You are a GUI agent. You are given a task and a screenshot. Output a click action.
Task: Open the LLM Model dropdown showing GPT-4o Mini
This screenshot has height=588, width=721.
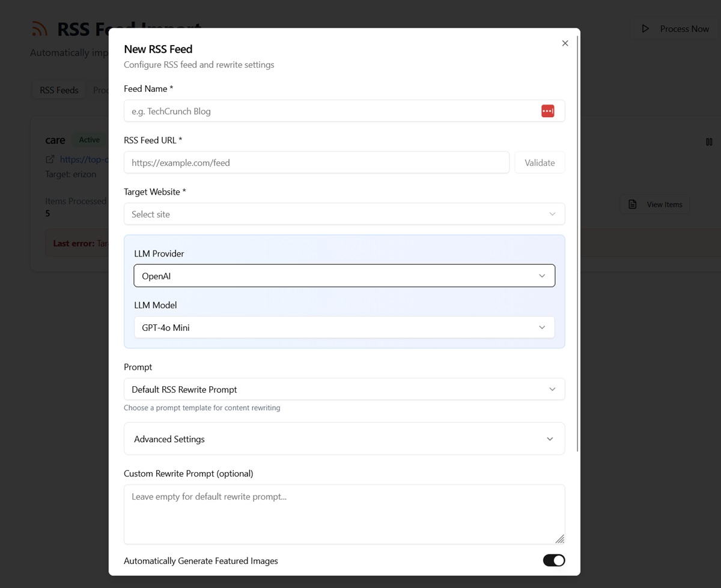click(344, 327)
